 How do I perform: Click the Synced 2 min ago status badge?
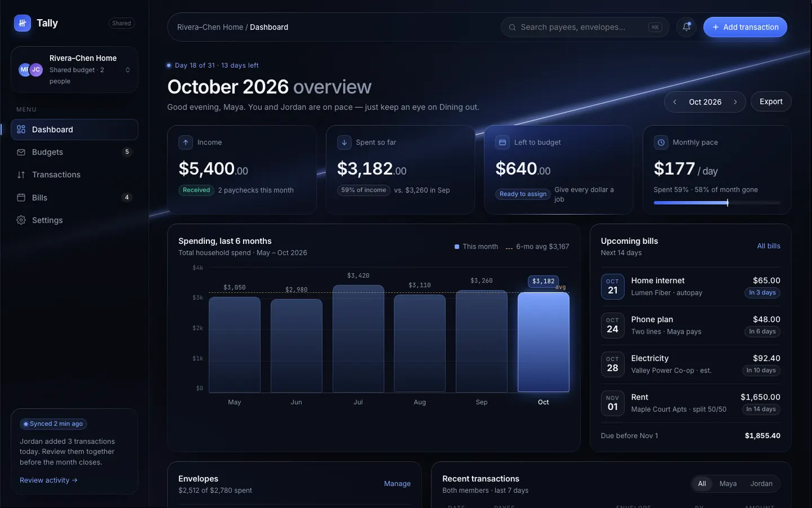[x=54, y=424]
